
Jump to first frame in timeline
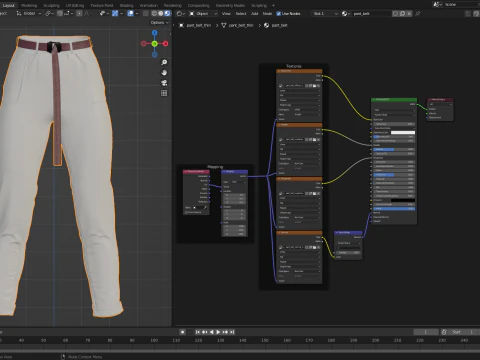[198, 332]
